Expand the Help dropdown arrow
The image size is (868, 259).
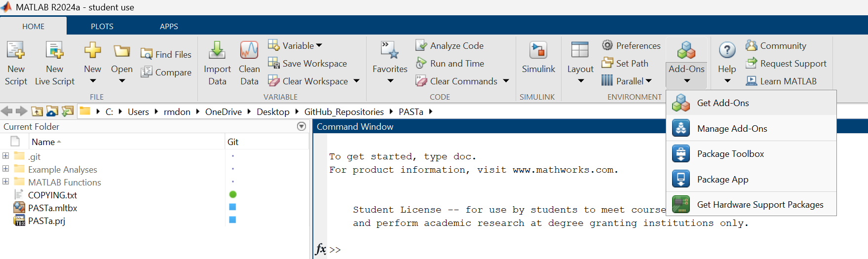[727, 81]
